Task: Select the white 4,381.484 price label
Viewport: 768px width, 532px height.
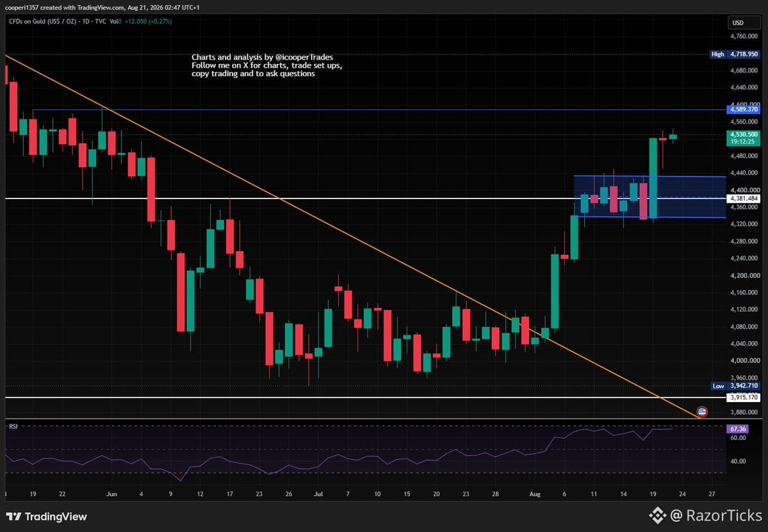Action: pos(744,198)
